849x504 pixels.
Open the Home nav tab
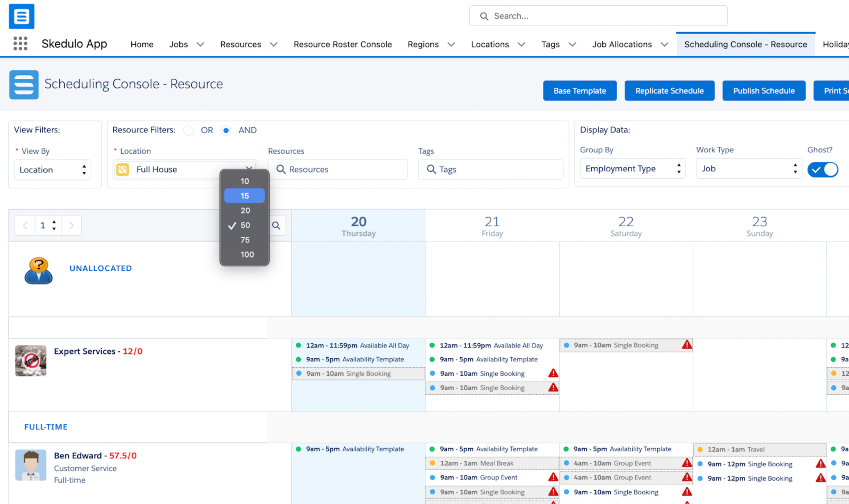[x=142, y=44]
